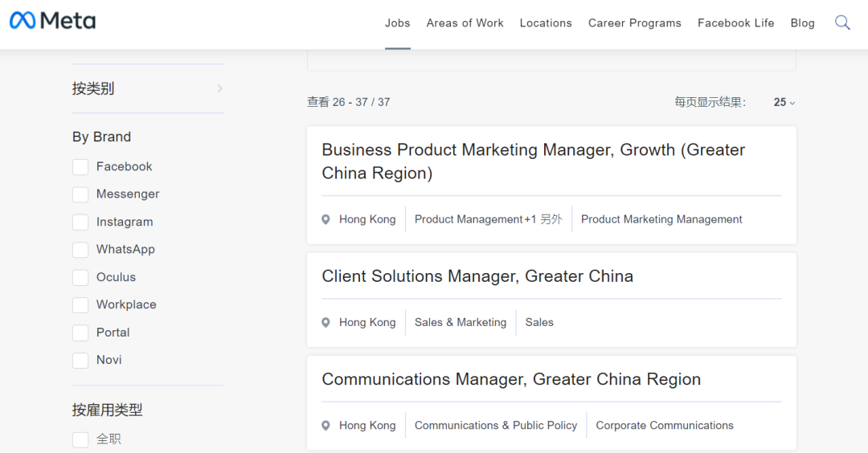The width and height of the screenshot is (868, 453).
Task: Switch to the Career Programs page
Action: coord(634,23)
